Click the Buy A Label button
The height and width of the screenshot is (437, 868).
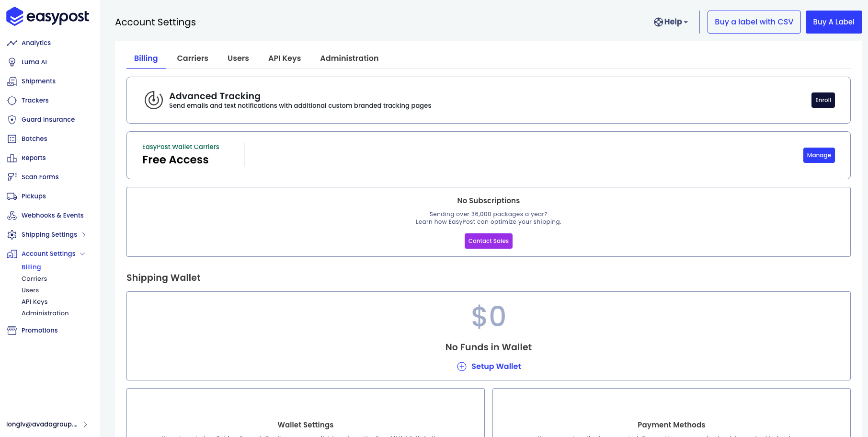pos(834,22)
